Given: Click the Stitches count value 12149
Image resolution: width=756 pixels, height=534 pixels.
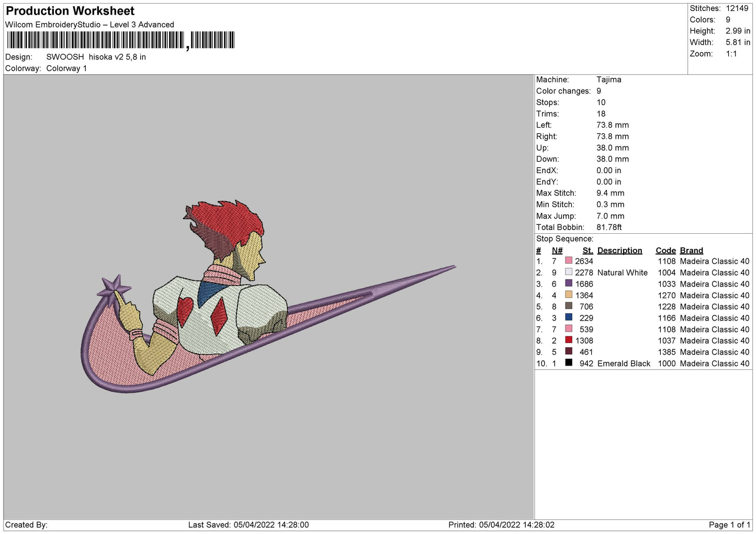Looking at the screenshot, I should [737, 8].
